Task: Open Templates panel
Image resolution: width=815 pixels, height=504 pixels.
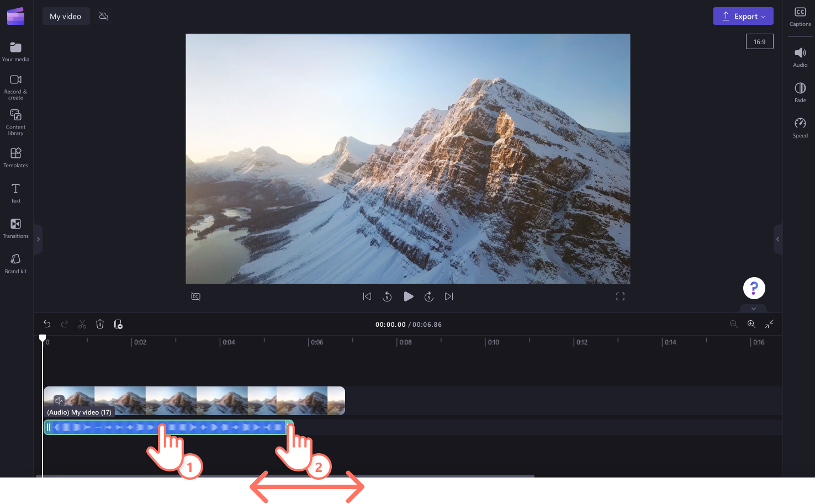Action: coord(15,157)
